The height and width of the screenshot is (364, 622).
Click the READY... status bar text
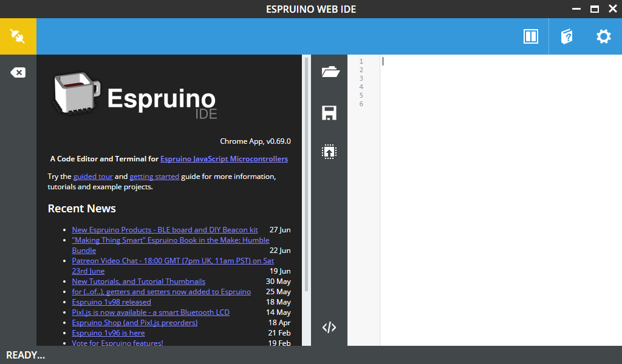tap(26, 355)
